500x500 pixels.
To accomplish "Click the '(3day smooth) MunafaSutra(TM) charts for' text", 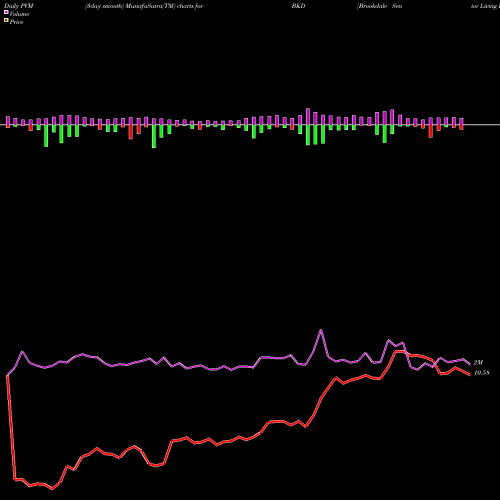I will tap(144, 6).
